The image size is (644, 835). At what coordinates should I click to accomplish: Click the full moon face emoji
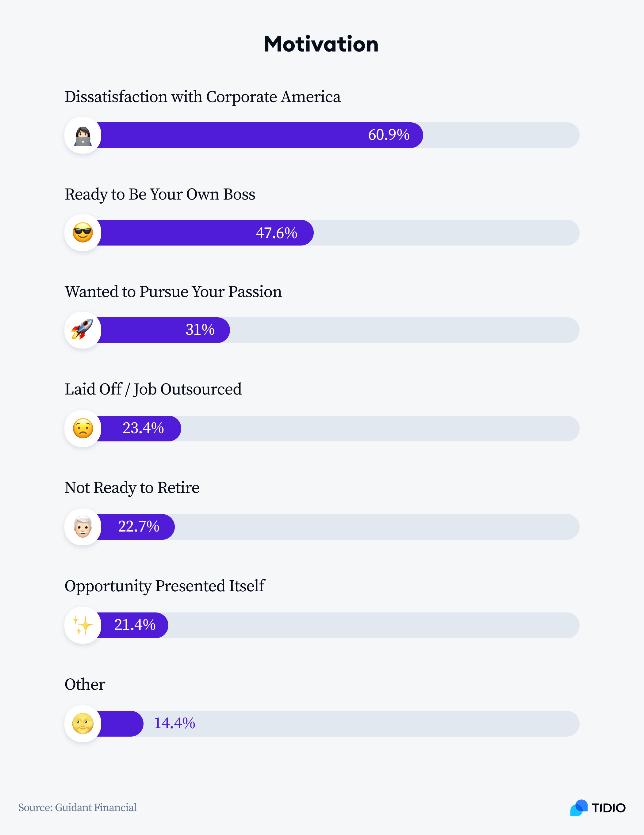[x=82, y=724]
